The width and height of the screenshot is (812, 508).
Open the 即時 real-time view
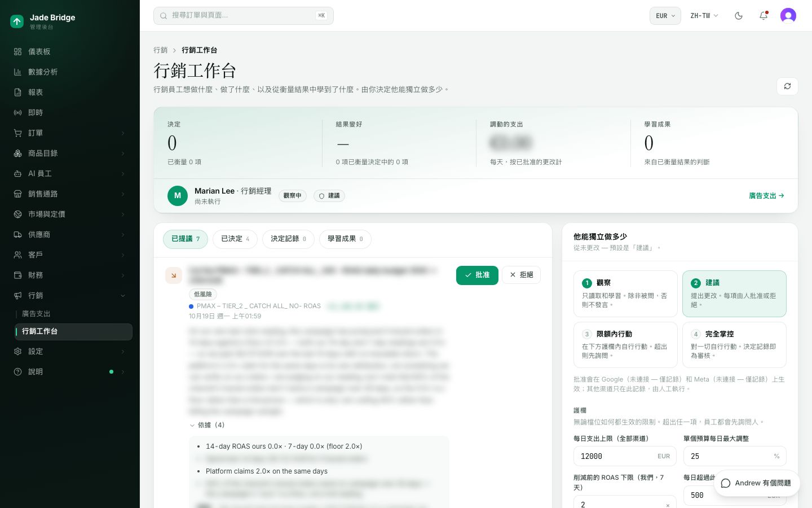click(70, 112)
